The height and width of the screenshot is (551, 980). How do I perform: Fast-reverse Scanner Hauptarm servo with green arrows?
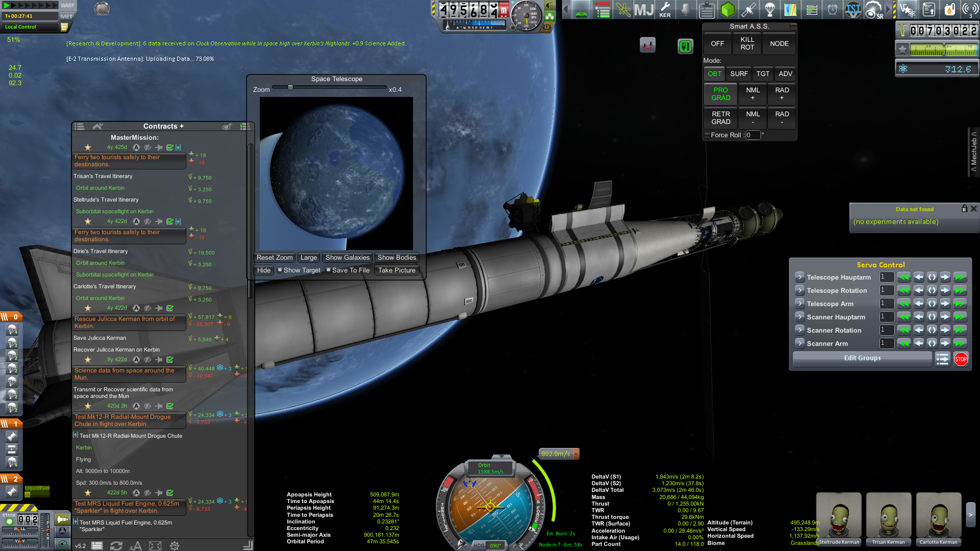click(904, 317)
